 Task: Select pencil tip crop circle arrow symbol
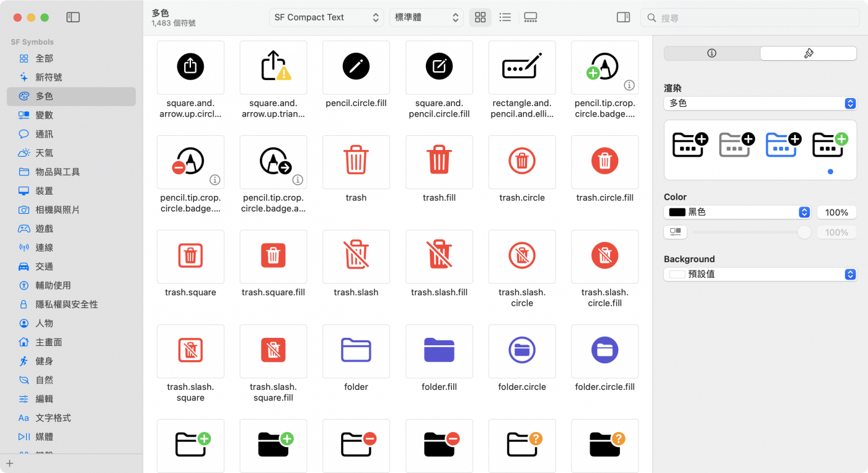point(273,162)
